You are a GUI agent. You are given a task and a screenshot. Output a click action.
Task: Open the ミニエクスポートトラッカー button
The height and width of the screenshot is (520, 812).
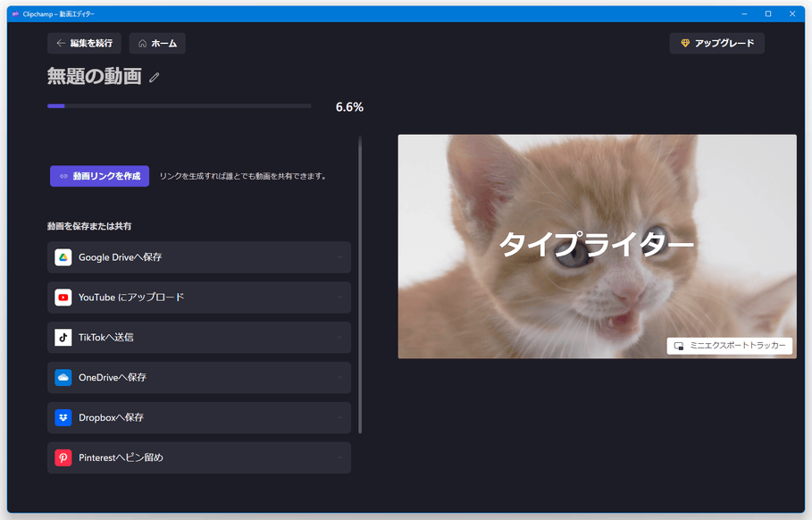pyautogui.click(x=730, y=346)
